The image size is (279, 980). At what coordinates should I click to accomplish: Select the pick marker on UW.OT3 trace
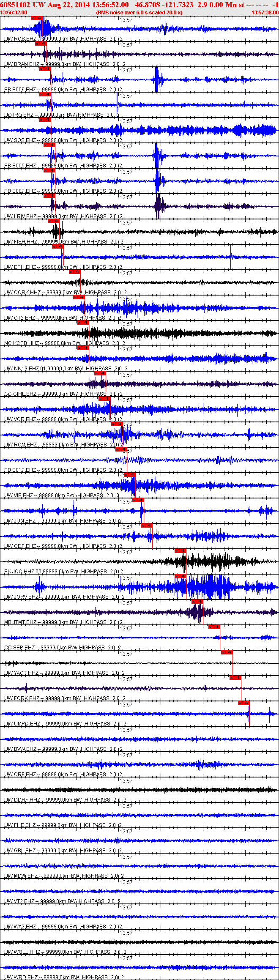point(79,297)
